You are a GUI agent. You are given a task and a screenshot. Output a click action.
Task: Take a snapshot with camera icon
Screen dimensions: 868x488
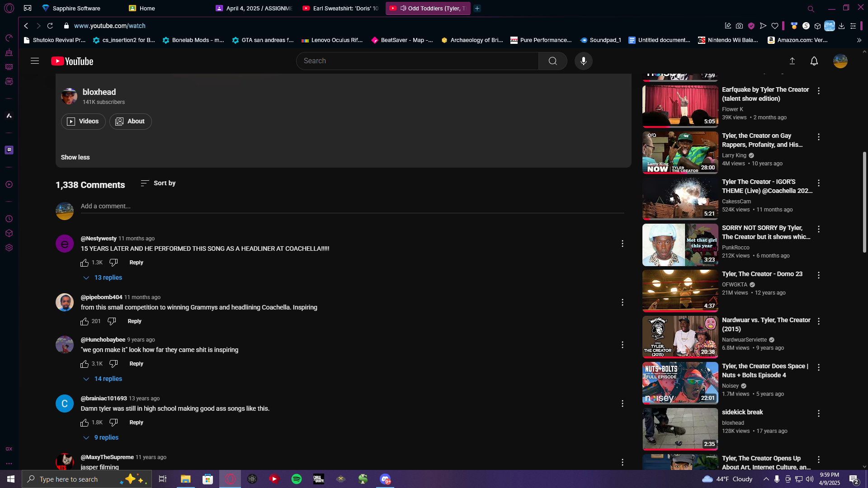click(739, 26)
